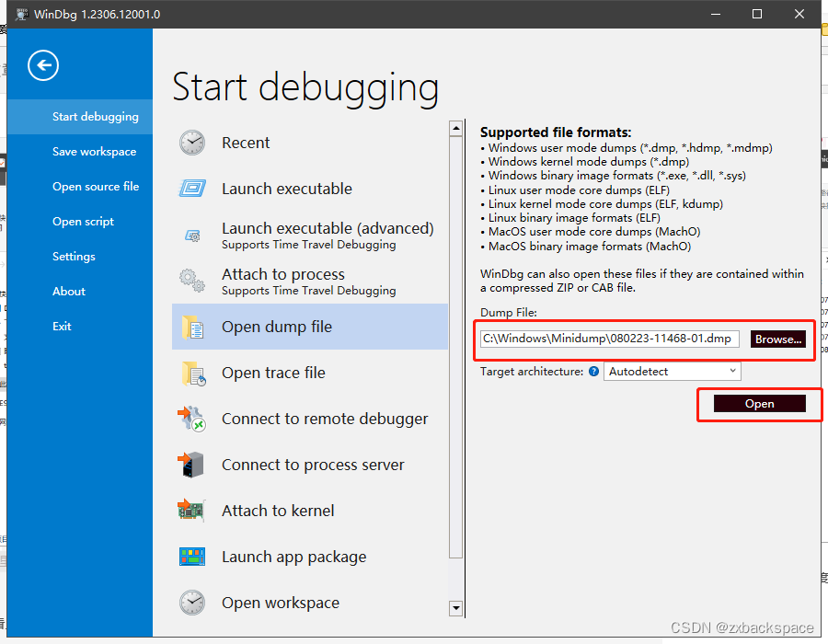The image size is (828, 644).
Task: Maximize the WinDbg window
Action: 757,14
